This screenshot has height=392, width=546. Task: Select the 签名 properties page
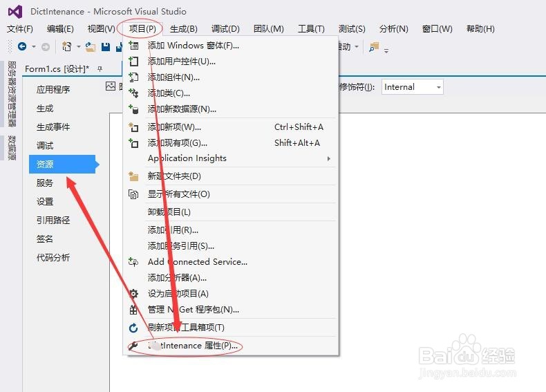click(45, 239)
